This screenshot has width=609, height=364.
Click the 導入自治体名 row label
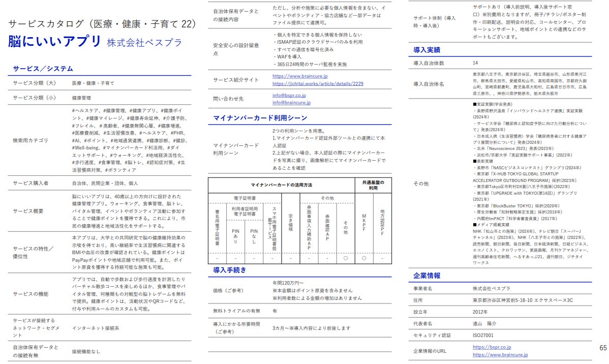429,84
